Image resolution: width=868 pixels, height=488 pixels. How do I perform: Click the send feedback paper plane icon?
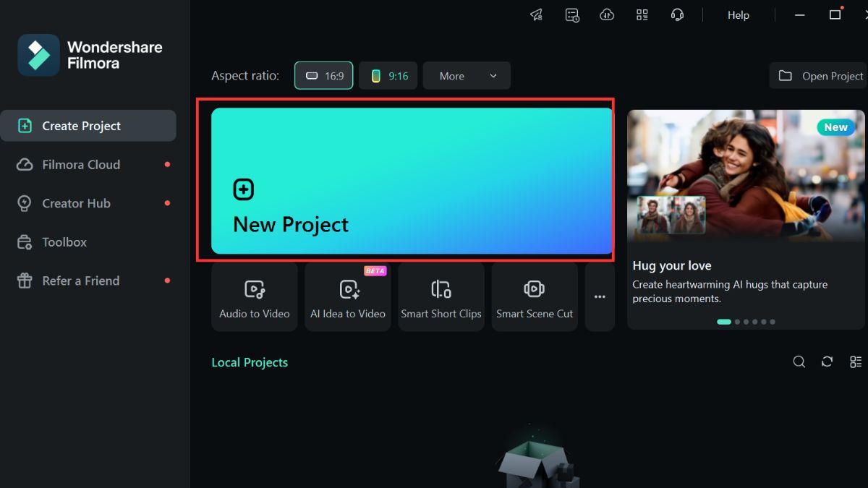[536, 15]
